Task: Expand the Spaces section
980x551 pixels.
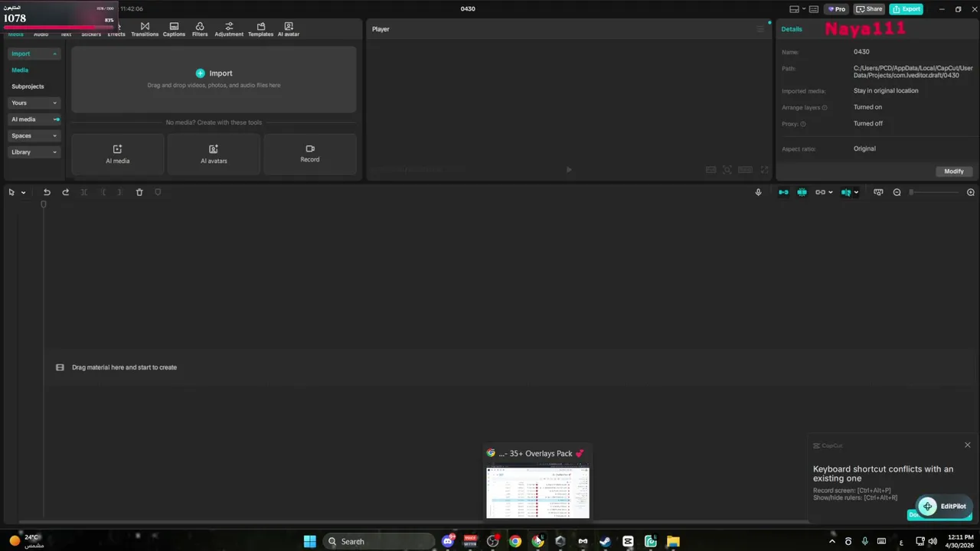Action: pyautogui.click(x=34, y=135)
